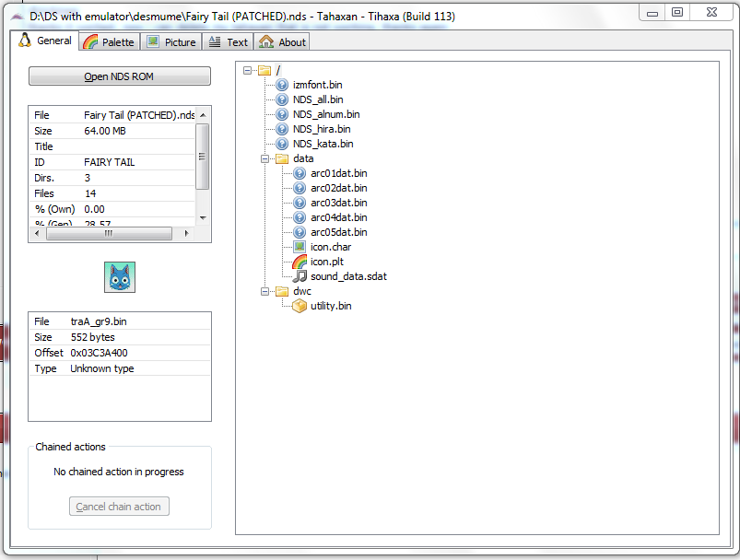Click the Open NDS ROM button
This screenshot has height=560, width=740.
point(120,76)
